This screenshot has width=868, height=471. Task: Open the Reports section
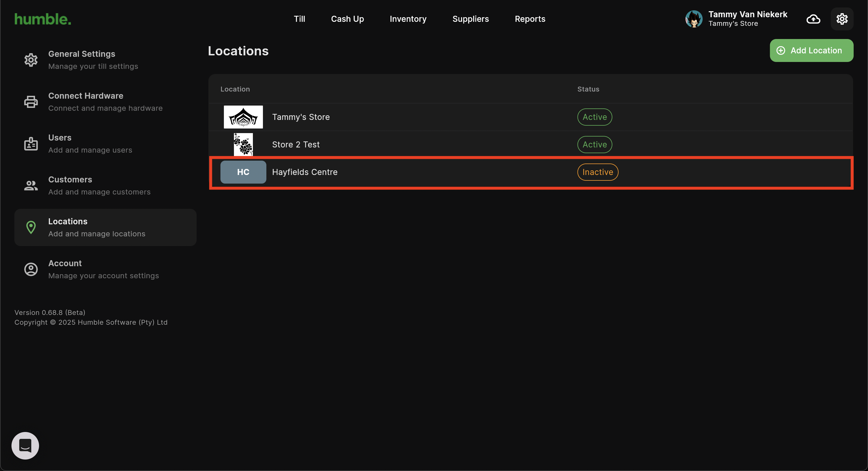pos(530,19)
